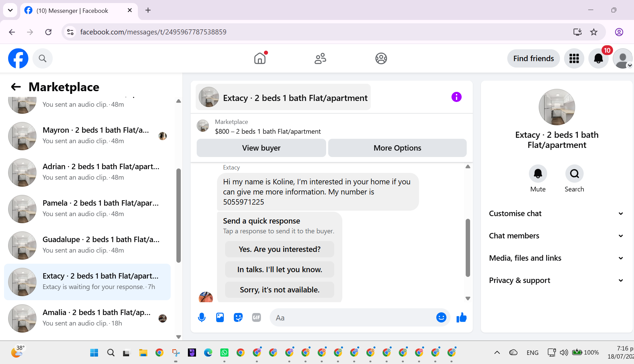Open WhatsApp from taskbar
634x364 pixels.
click(x=224, y=353)
